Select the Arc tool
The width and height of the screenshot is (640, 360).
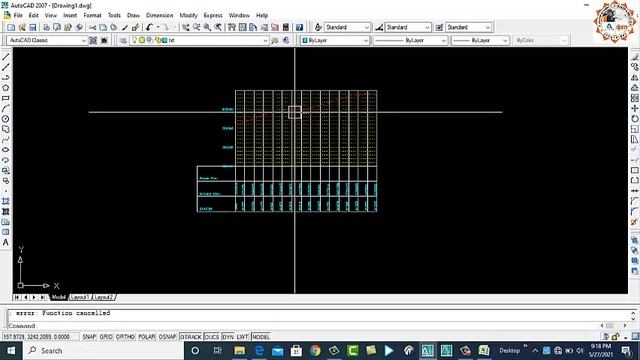click(x=6, y=109)
